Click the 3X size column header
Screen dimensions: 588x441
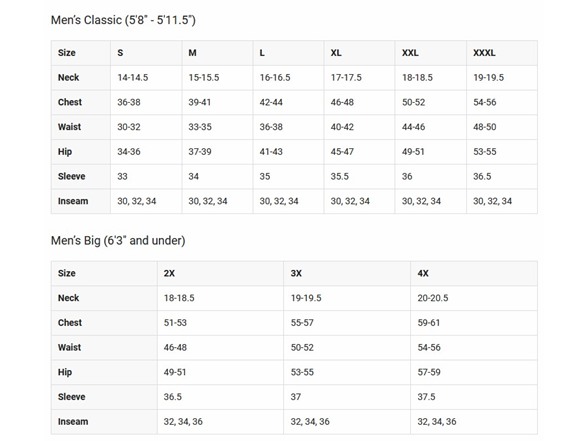point(296,273)
